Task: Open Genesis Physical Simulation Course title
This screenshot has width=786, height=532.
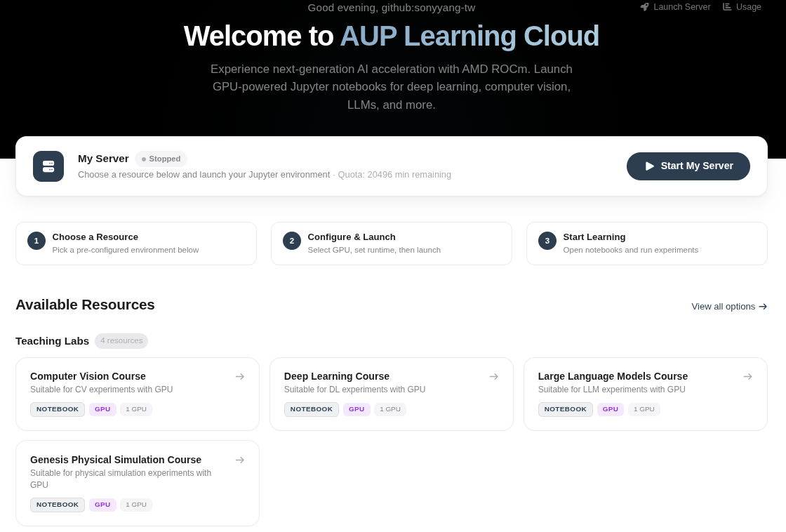Action: point(116,460)
